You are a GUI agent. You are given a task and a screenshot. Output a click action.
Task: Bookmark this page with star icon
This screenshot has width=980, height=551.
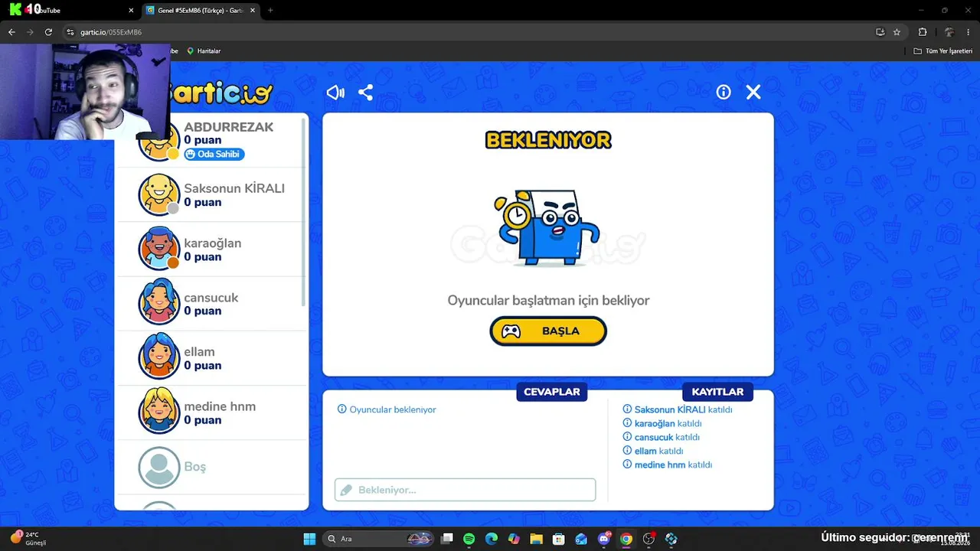click(x=897, y=32)
